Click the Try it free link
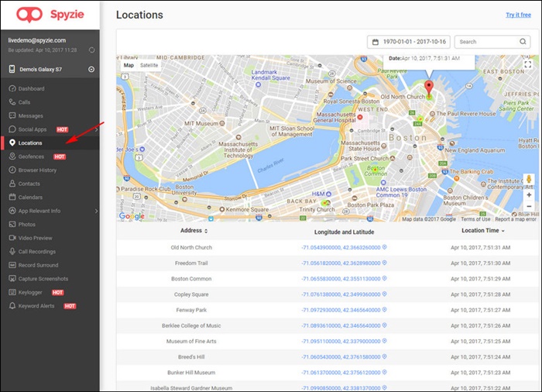 pyautogui.click(x=518, y=15)
